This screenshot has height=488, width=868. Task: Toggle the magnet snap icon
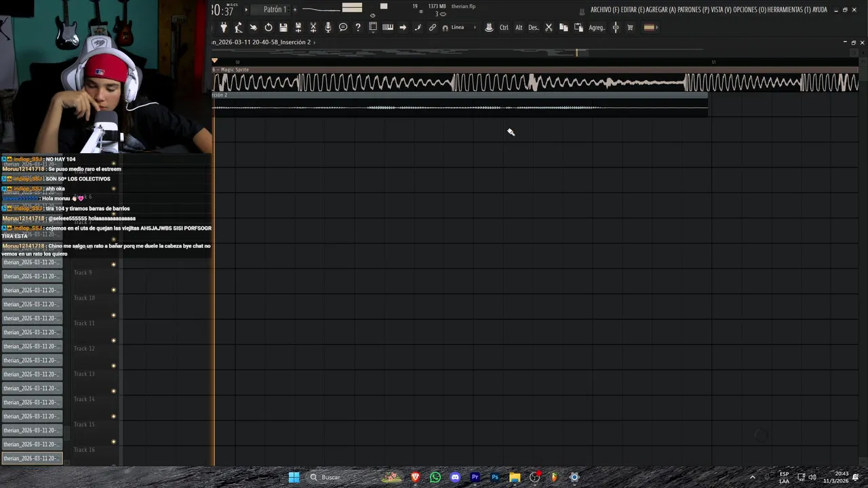pos(445,28)
